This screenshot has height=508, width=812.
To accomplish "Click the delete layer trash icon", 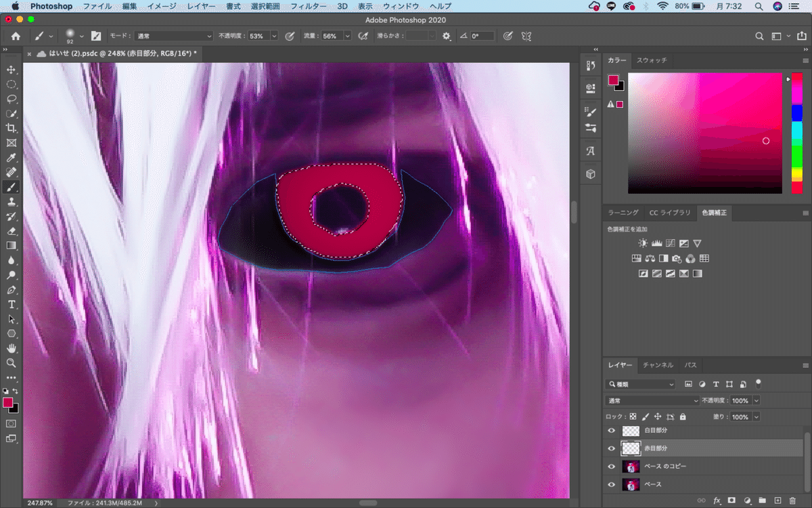I will click(x=793, y=501).
